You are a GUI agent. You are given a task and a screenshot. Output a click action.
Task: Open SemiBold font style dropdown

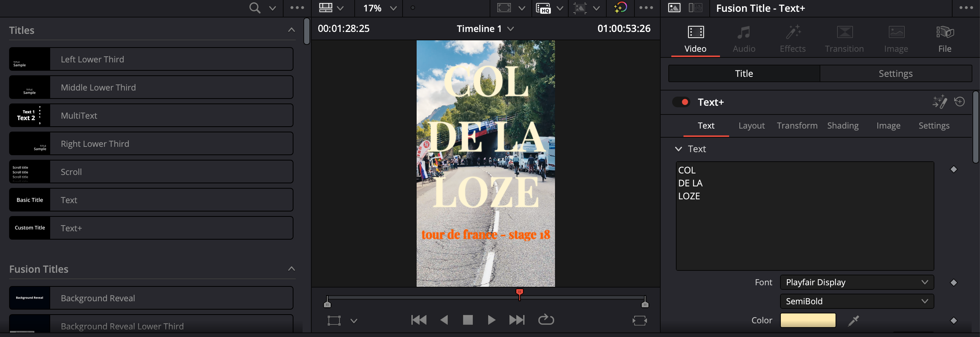click(x=857, y=301)
